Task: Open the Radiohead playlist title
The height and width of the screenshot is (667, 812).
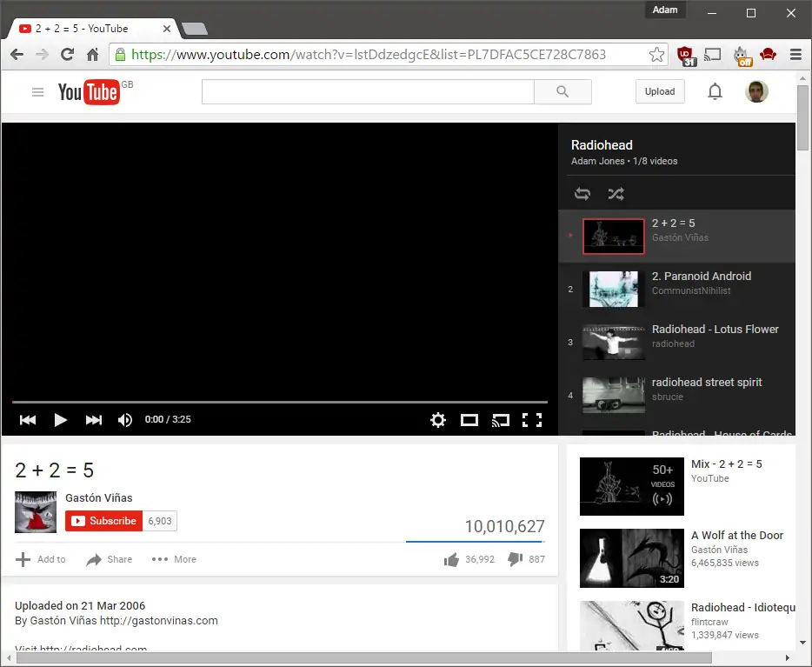Action: pos(602,145)
